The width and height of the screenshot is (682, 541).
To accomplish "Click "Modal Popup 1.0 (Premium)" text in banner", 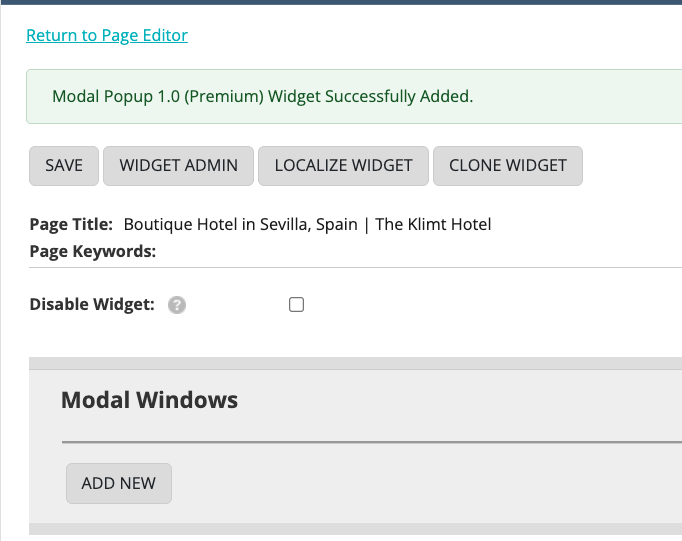I will tap(157, 97).
